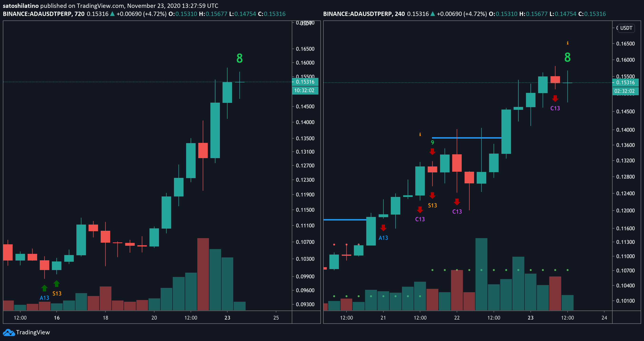Click the large green 8 on left chart
Image resolution: width=644 pixels, height=341 pixels.
pos(239,58)
